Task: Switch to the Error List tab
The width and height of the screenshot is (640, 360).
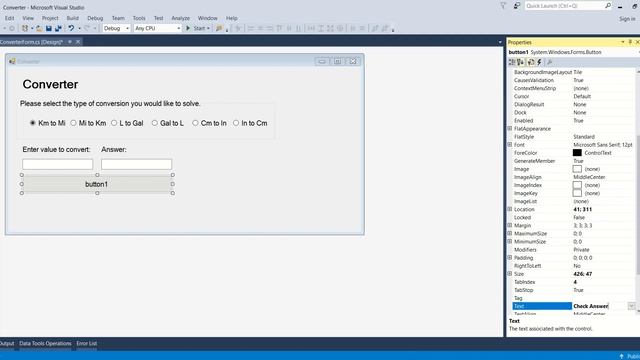Action: coord(87,343)
